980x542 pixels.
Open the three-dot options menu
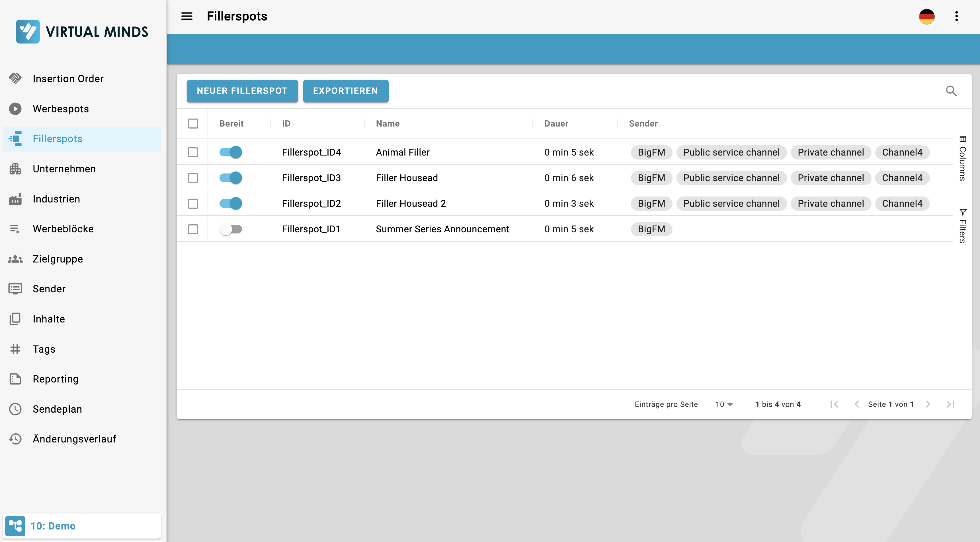tap(956, 16)
